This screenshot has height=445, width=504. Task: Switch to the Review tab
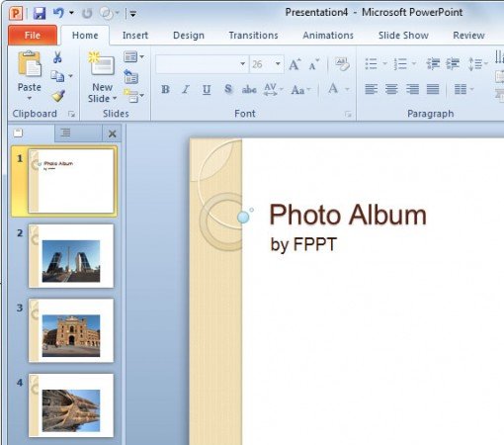pos(468,36)
